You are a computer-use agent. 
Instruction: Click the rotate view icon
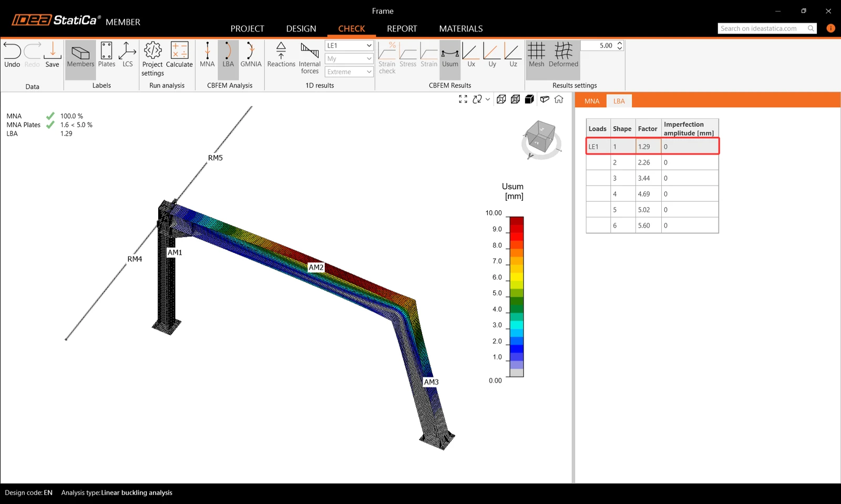(x=477, y=99)
